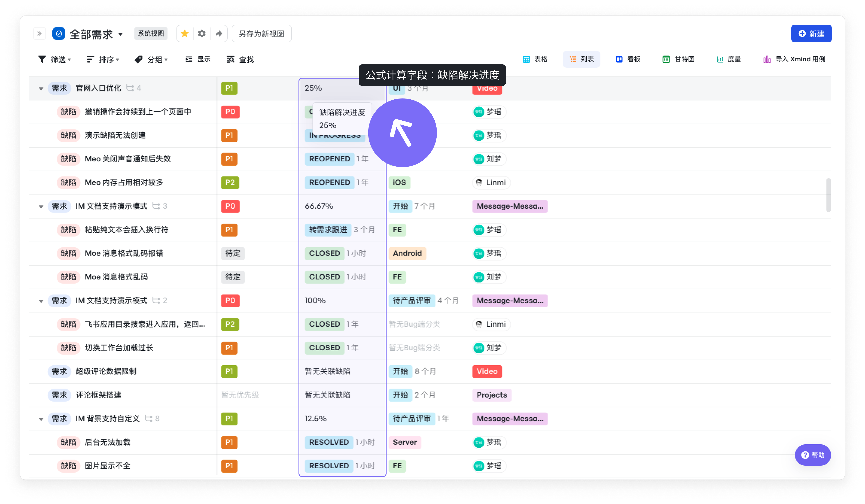The width and height of the screenshot is (865, 504).
Task: Click Video tag of 超级评论数据限制
Action: (x=487, y=371)
